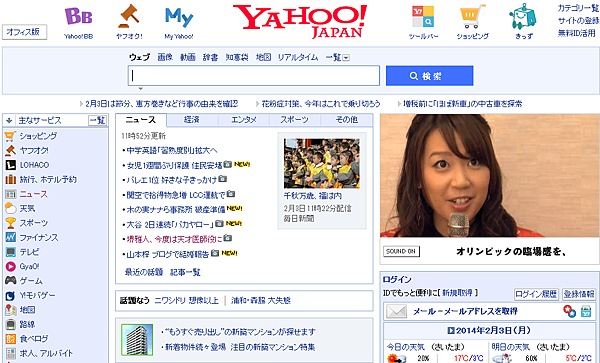Screen dimensions: 600x363
Task: Click the game controller icon in sidebar
Action: 10,281
